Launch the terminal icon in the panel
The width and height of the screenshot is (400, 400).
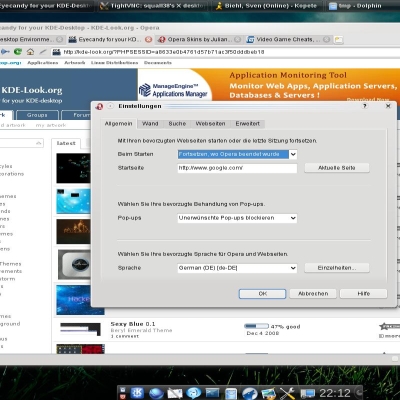(x=212, y=393)
